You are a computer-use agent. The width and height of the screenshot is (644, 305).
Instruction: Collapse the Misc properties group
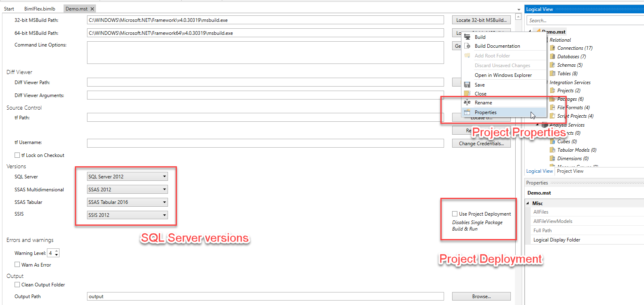point(528,203)
